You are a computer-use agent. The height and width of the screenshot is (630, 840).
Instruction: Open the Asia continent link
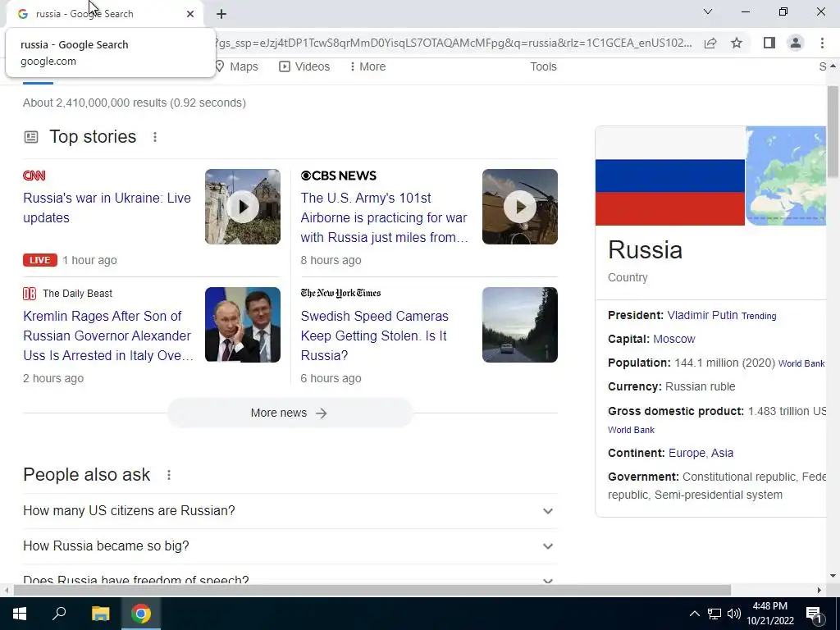(x=722, y=453)
